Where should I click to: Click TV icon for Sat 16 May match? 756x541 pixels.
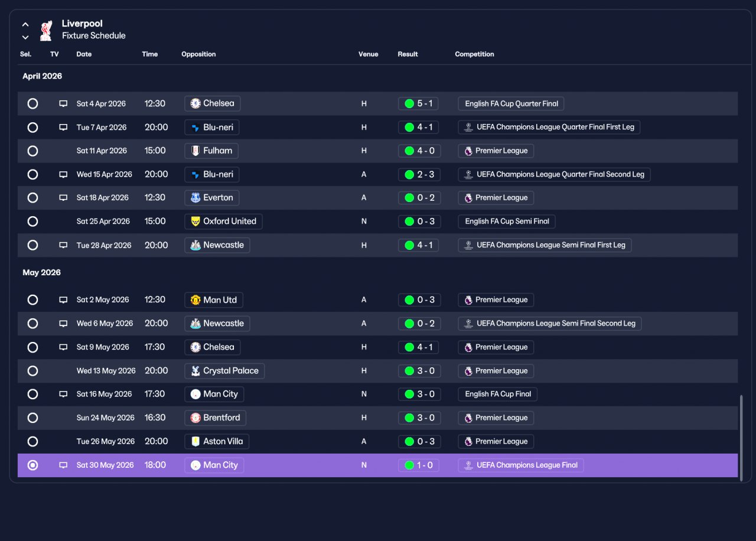tap(63, 395)
